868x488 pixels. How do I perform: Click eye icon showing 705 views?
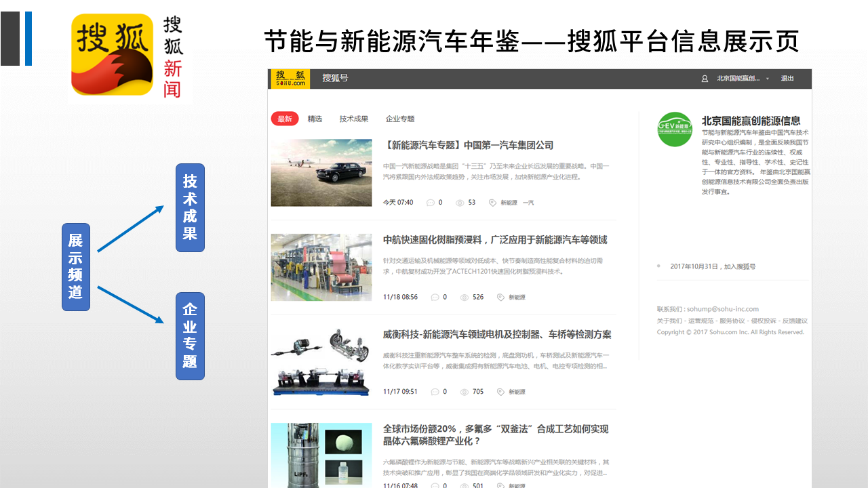pyautogui.click(x=465, y=392)
